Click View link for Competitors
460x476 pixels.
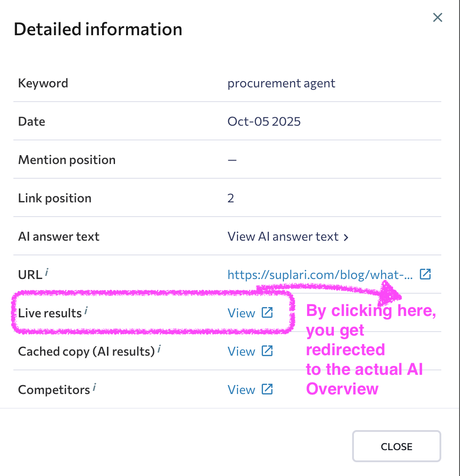click(x=241, y=390)
